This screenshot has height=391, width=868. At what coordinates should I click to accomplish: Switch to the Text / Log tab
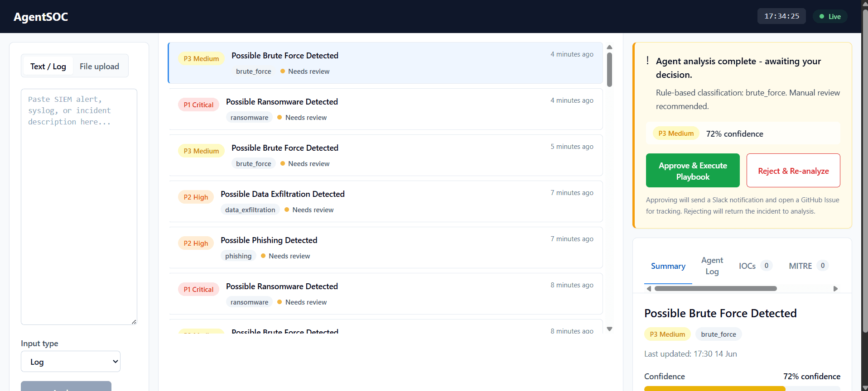[x=48, y=66]
